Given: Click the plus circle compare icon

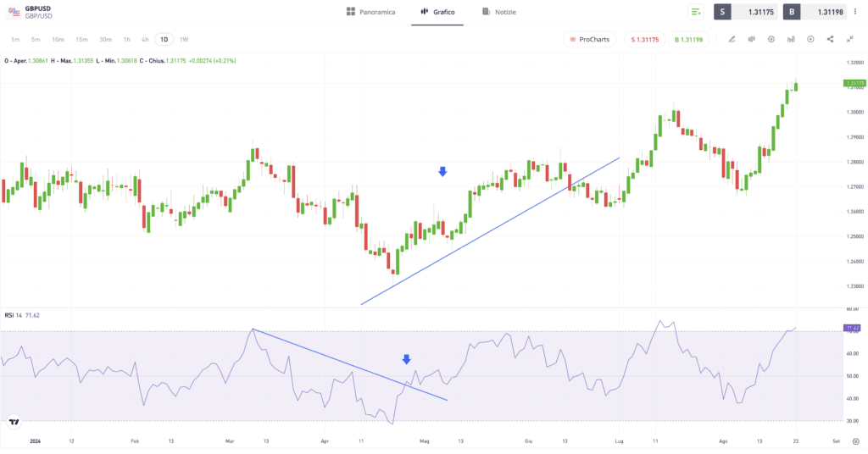Looking at the screenshot, I should [810, 39].
